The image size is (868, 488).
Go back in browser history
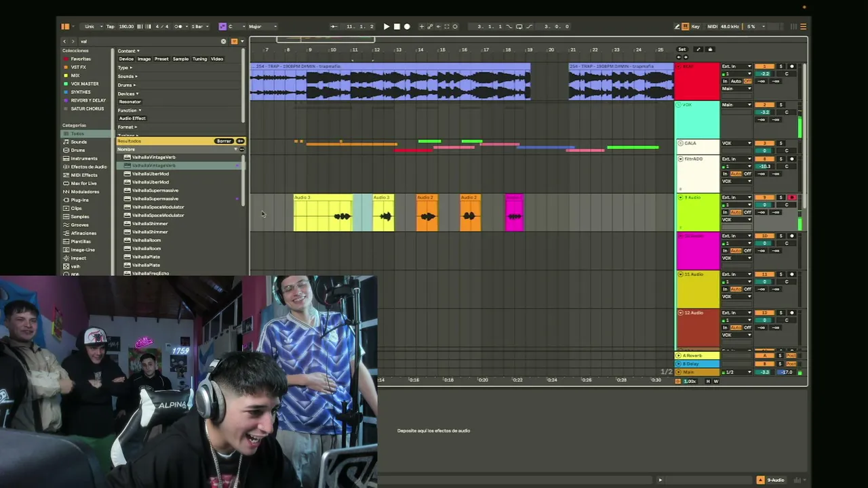[65, 41]
